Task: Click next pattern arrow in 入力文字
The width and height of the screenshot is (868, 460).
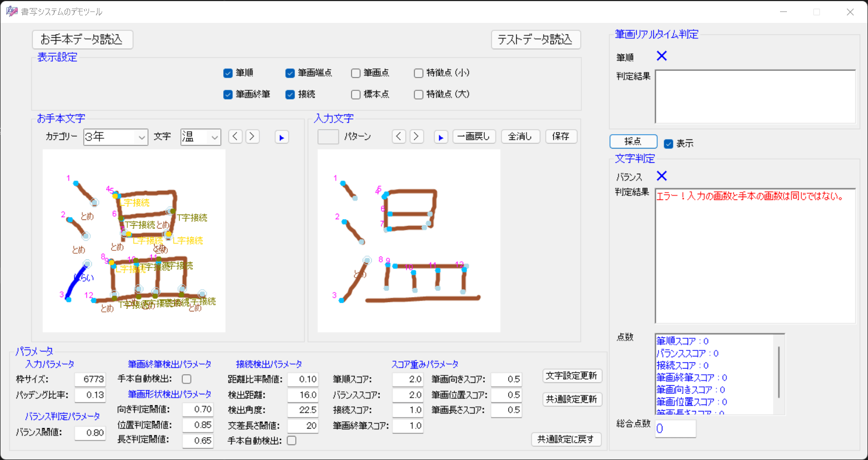Action: [x=416, y=137]
